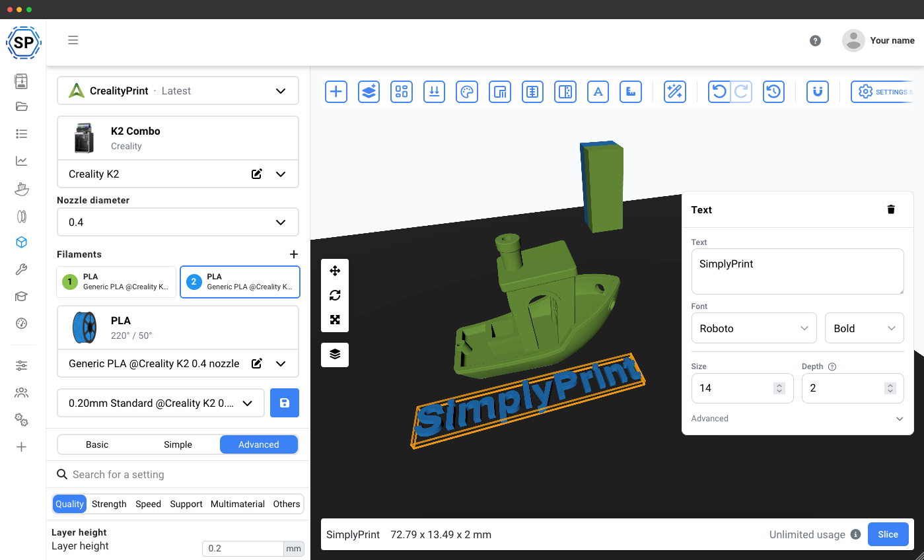Open the 0.20mm Standard profile dropdown
Image resolution: width=924 pixels, height=560 pixels.
(x=161, y=403)
